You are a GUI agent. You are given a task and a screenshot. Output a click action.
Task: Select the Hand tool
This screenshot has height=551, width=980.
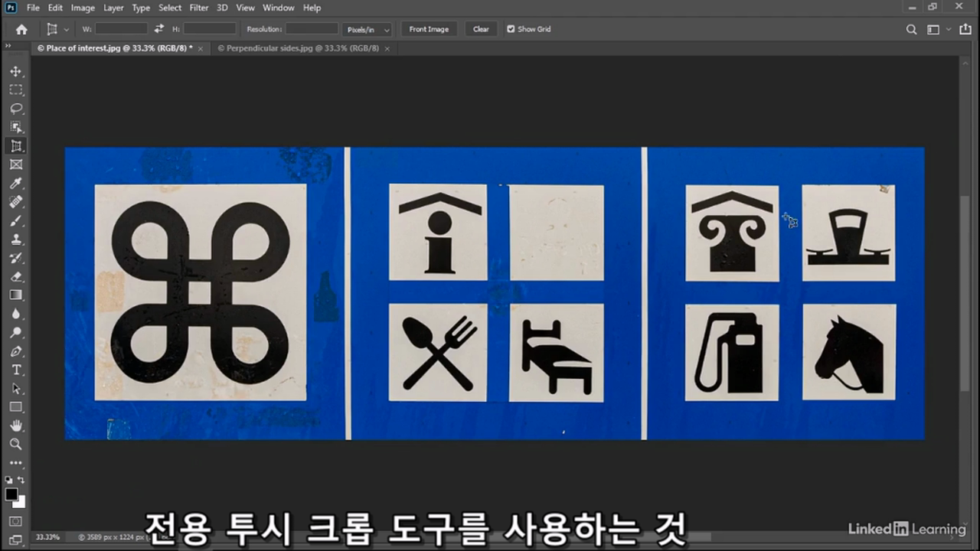point(16,425)
